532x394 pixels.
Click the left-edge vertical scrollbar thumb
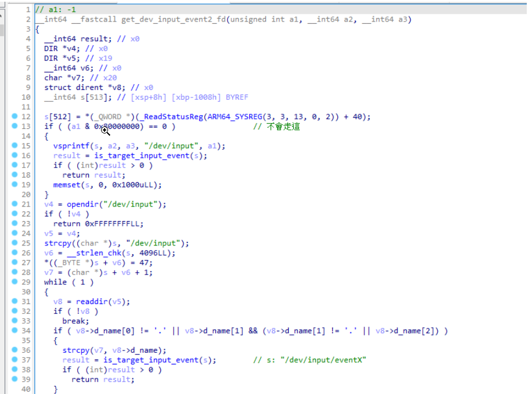coord(2,30)
